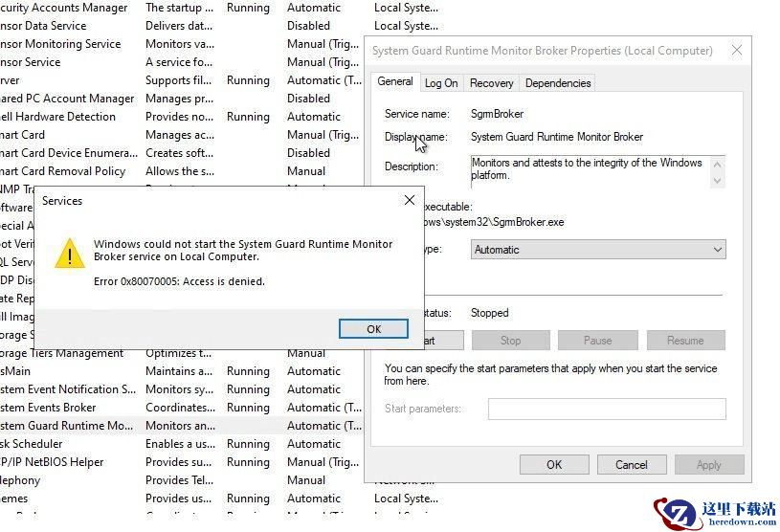Select the Sensor Monitoring Service row
The height and width of the screenshot is (532, 780).
(x=181, y=44)
